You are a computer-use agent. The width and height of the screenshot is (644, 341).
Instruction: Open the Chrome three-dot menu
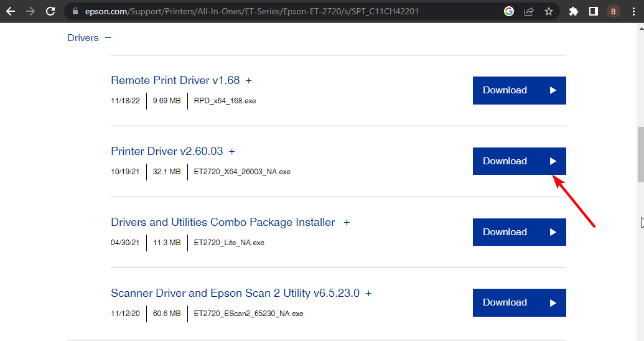pyautogui.click(x=633, y=11)
